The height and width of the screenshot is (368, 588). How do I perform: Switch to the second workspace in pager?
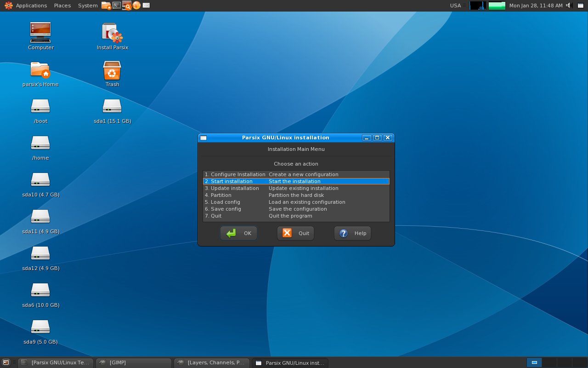pyautogui.click(x=549, y=362)
